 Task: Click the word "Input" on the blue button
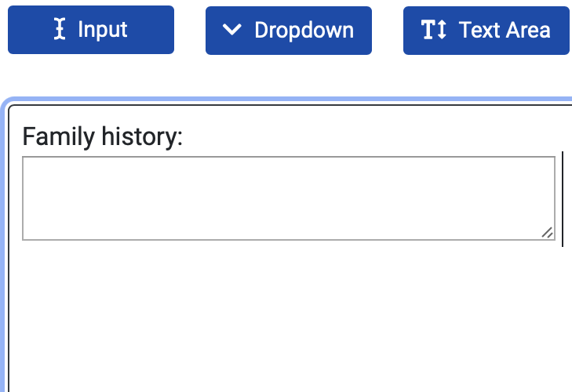coord(103,30)
